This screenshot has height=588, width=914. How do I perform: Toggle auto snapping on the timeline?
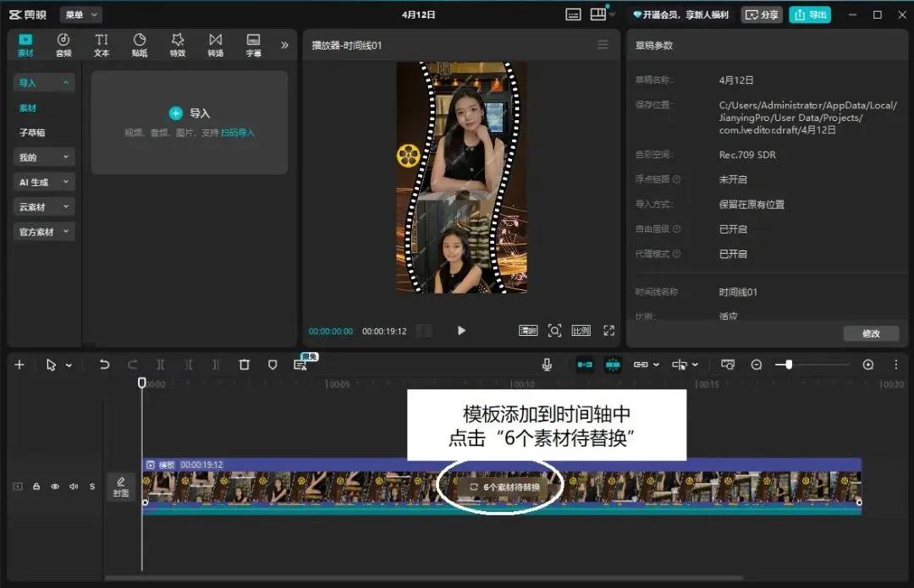tap(613, 365)
